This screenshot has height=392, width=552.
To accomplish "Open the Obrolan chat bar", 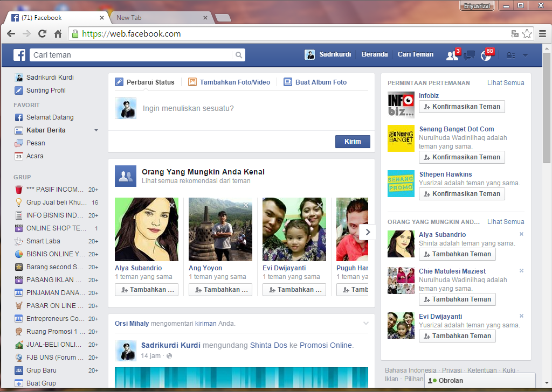I will pos(480,381).
